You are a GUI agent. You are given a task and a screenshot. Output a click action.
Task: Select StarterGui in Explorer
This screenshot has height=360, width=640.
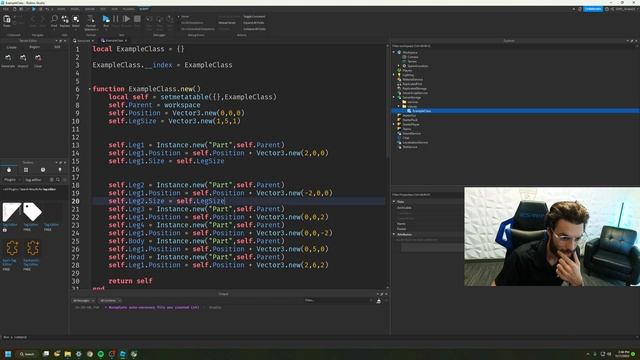click(409, 115)
